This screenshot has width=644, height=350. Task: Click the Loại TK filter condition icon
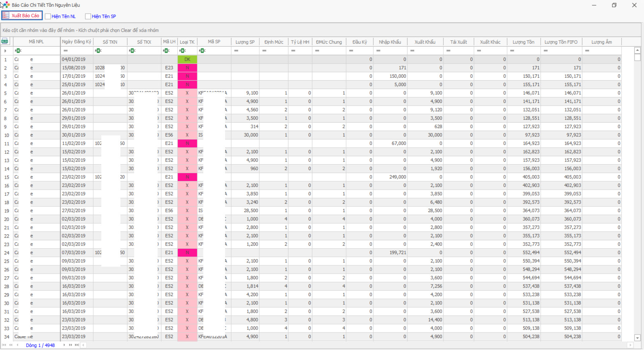point(182,51)
